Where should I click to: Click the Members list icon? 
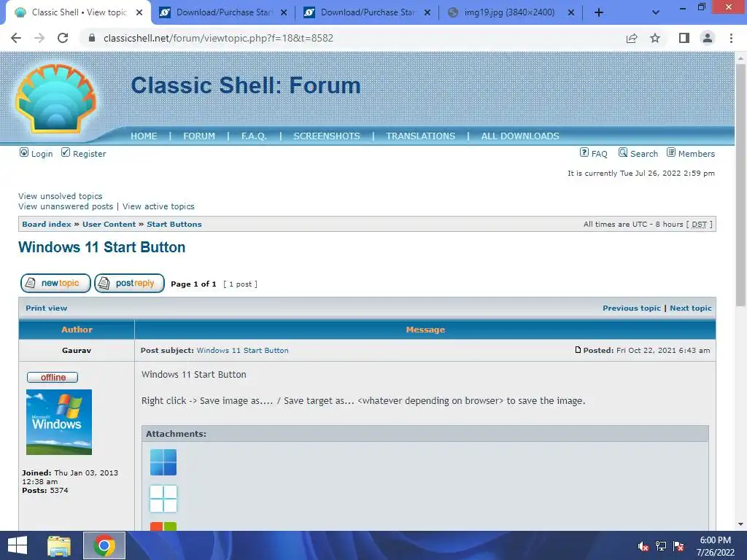coord(671,152)
